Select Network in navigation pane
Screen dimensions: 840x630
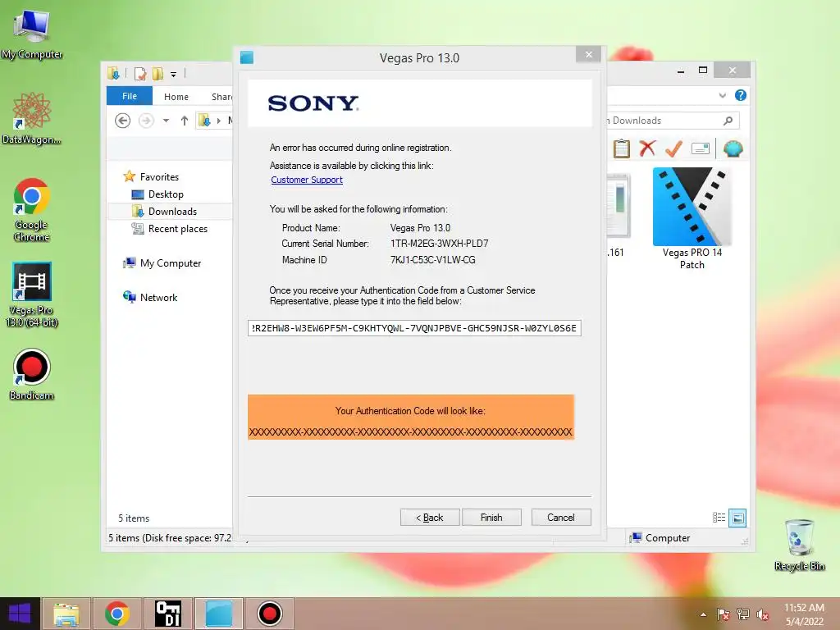150,297
